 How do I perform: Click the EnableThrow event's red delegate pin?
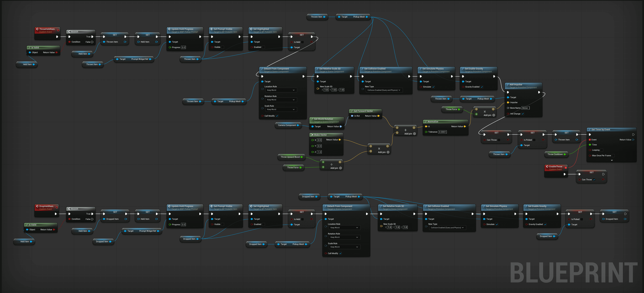(565, 168)
